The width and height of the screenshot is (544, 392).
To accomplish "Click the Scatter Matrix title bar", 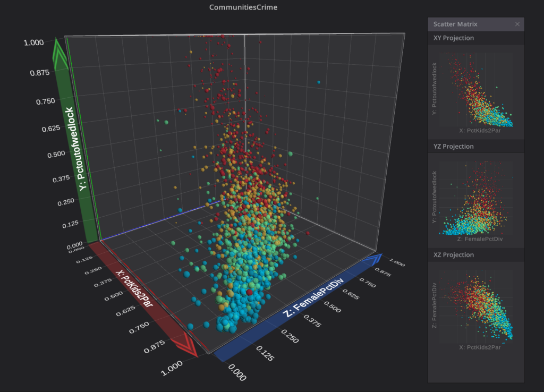I will (467, 24).
